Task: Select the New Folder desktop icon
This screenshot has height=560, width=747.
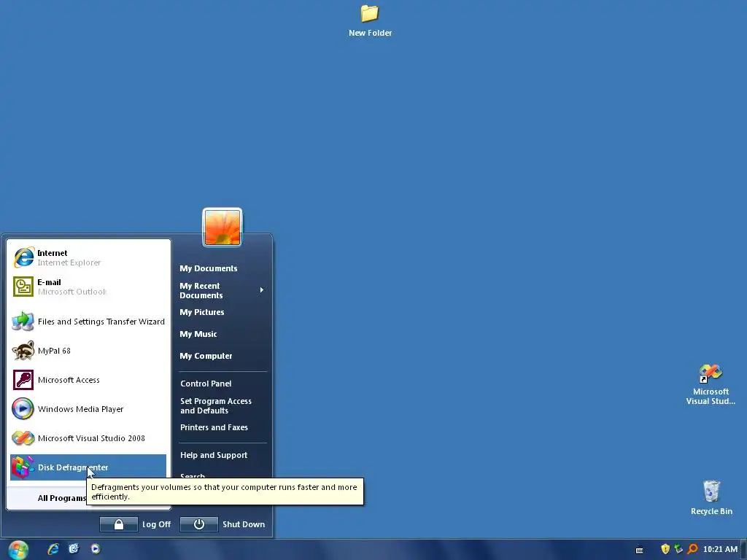Action: point(370,21)
